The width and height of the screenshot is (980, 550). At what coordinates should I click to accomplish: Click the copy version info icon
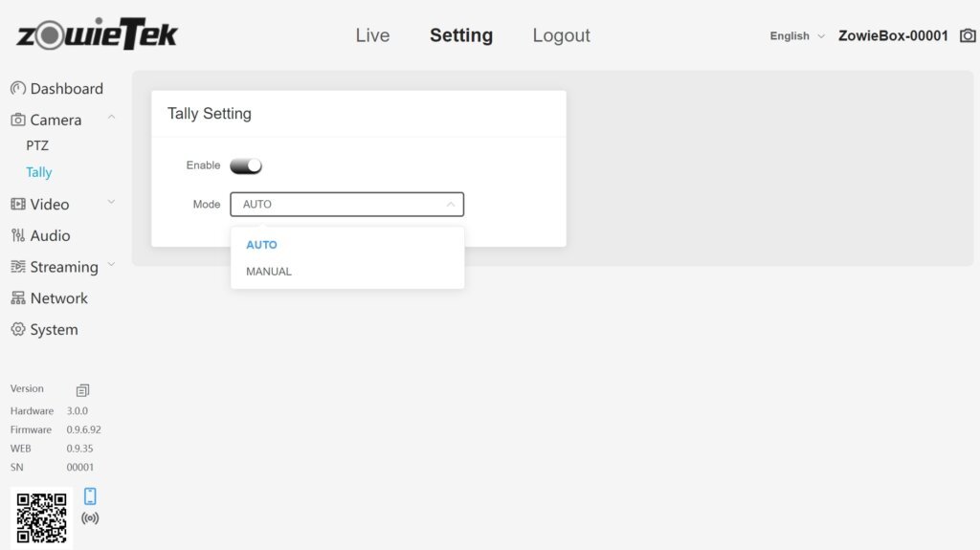coord(82,390)
